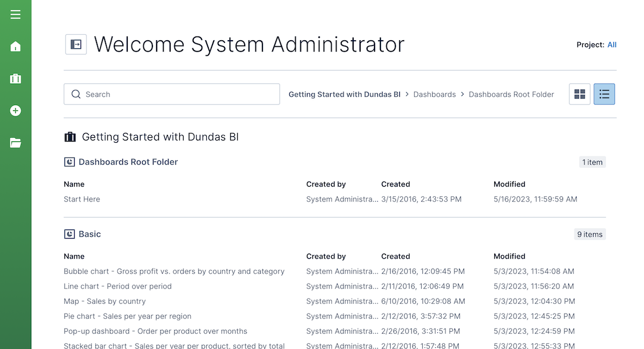Click Name column header in Root Folder table
The width and height of the screenshot is (644, 349).
74,184
